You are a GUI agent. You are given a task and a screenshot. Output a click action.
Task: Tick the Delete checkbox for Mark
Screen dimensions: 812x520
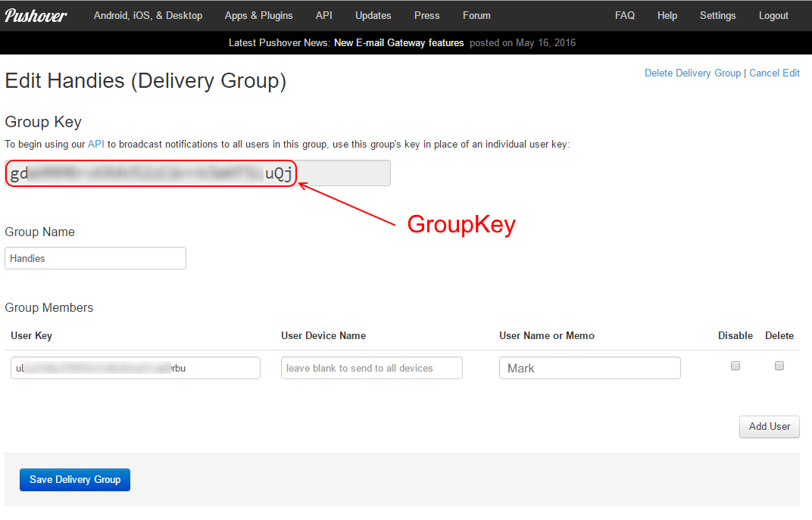tap(779, 366)
